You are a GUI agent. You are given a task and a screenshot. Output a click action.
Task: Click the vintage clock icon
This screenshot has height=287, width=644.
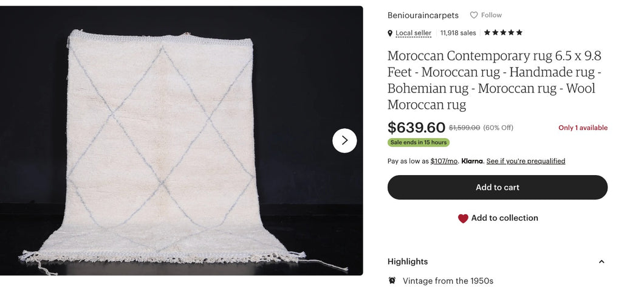[392, 280]
